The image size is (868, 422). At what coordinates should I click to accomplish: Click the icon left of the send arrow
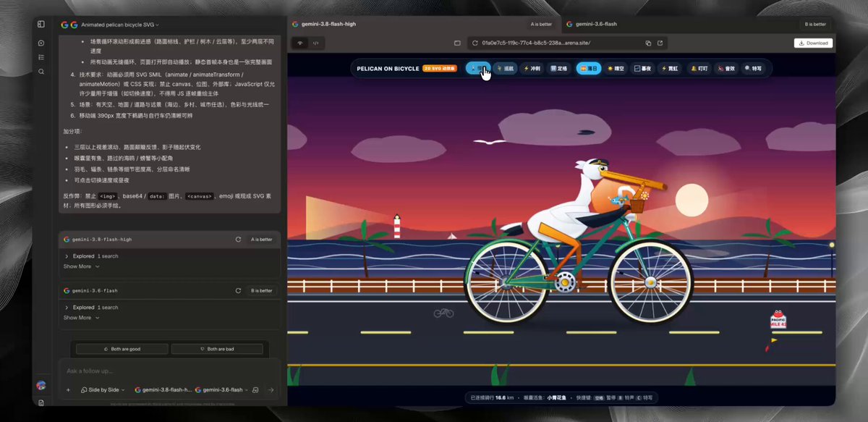[255, 389]
